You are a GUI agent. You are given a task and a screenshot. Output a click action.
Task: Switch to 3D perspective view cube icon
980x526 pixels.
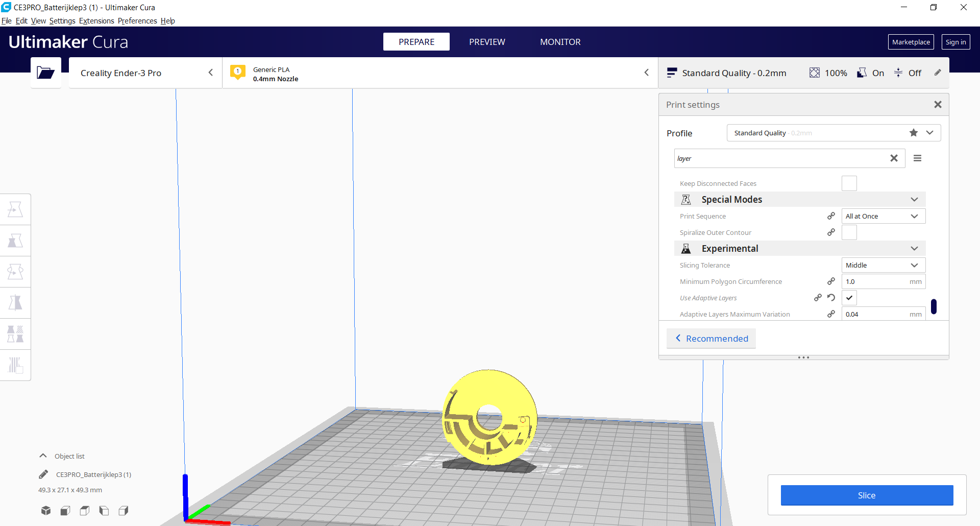click(x=46, y=510)
